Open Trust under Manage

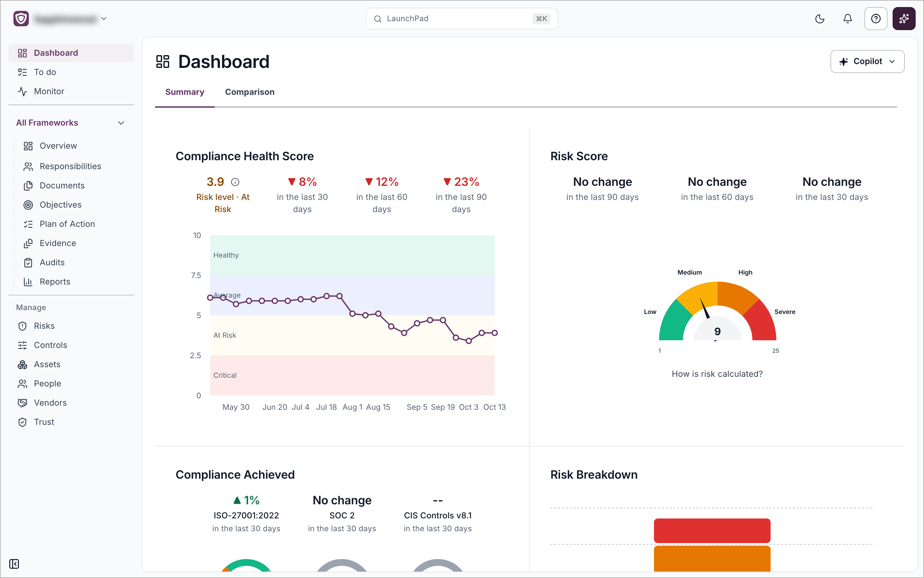coord(71,422)
